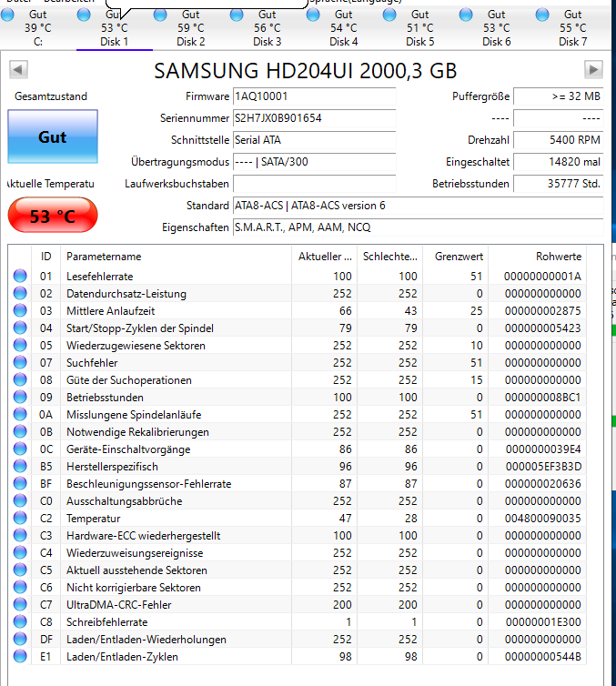Click the SAMSUNG HD204UI 2000,3 GB title
Image resolution: width=616 pixels, height=686 pixels.
306,70
